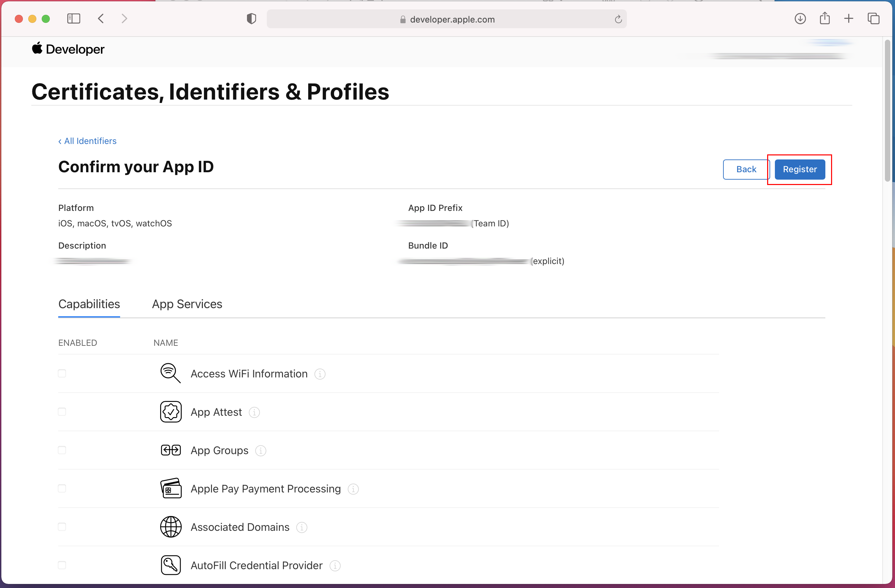This screenshot has width=895, height=588.
Task: Select the Capabilities tab
Action: pyautogui.click(x=89, y=304)
